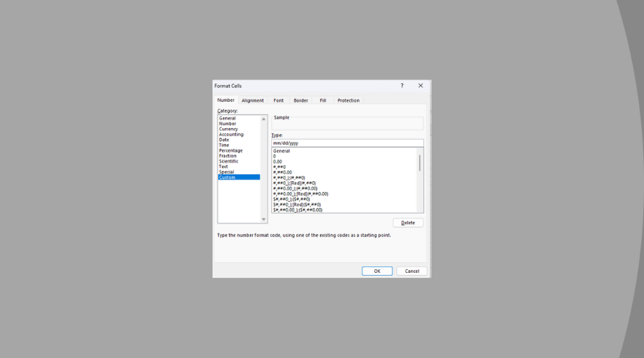Confirm with the OK button
Image resolution: width=644 pixels, height=358 pixels.
coord(376,271)
